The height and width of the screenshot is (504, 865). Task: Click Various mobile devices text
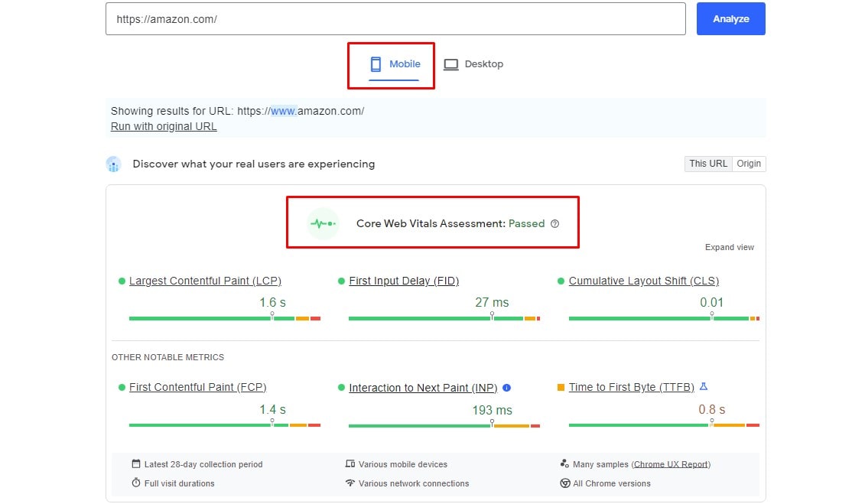coord(403,464)
